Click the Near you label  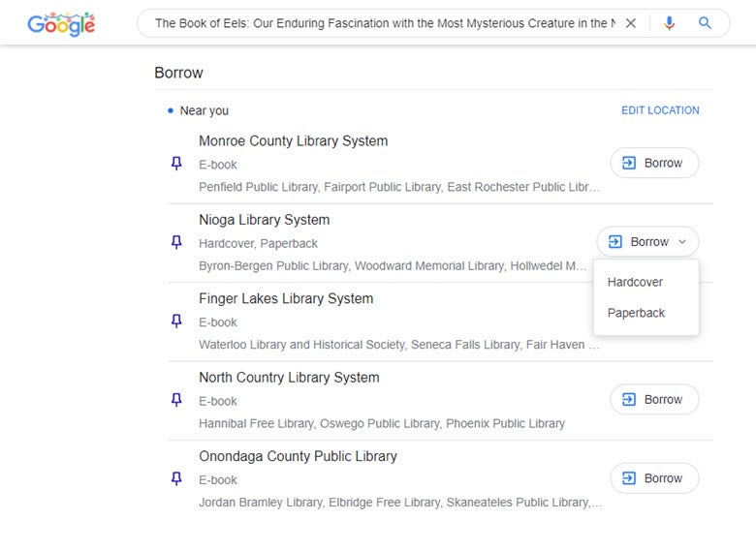click(x=204, y=110)
